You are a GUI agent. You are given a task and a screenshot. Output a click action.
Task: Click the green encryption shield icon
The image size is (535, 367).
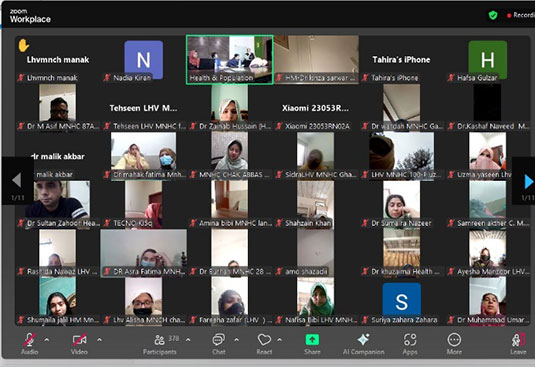tap(493, 15)
